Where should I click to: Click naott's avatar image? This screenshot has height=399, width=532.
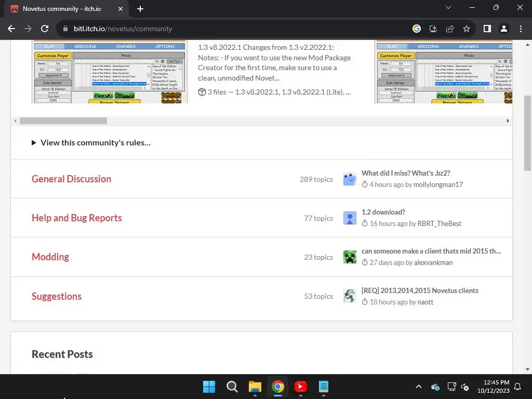(x=350, y=296)
